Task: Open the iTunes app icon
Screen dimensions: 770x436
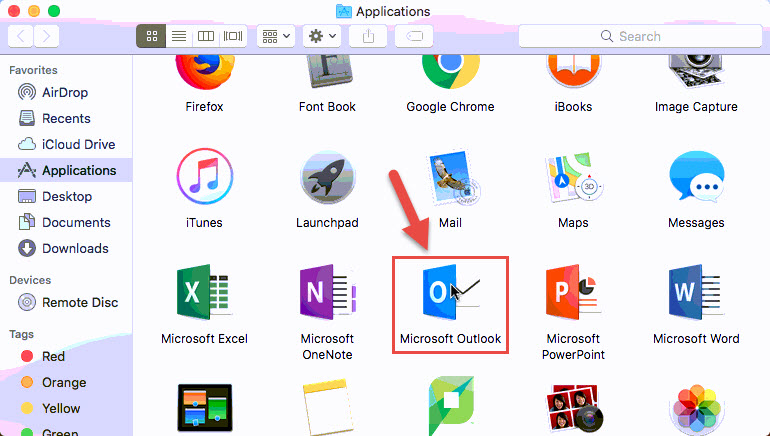Action: [204, 176]
